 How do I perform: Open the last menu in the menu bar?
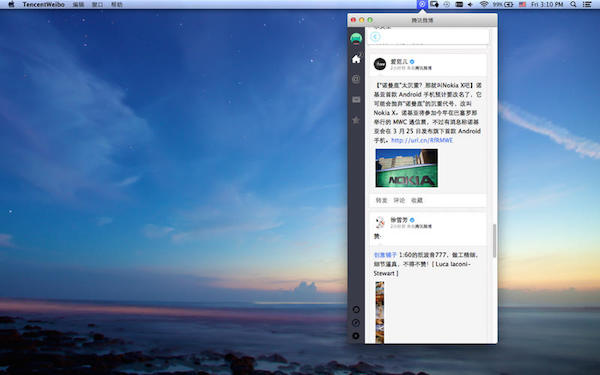click(x=117, y=5)
